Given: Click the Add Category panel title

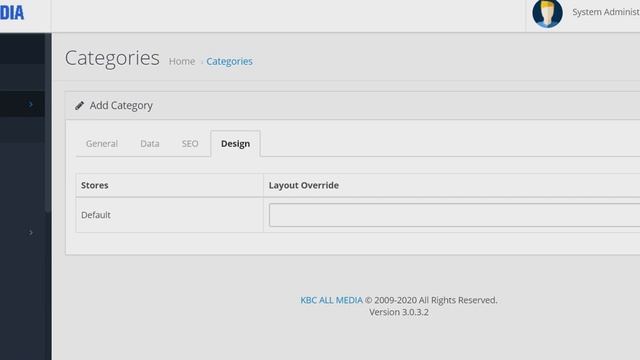Looking at the screenshot, I should (x=121, y=105).
